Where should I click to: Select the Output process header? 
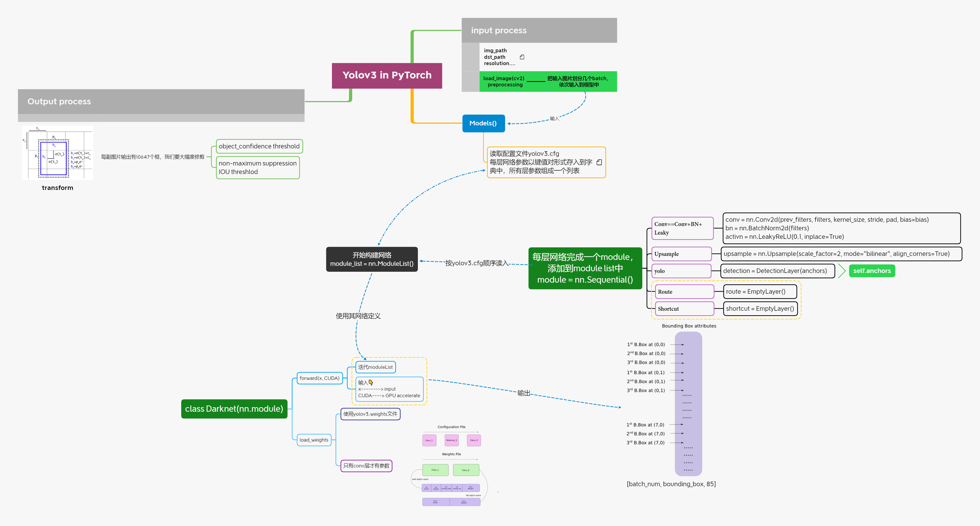tap(161, 102)
